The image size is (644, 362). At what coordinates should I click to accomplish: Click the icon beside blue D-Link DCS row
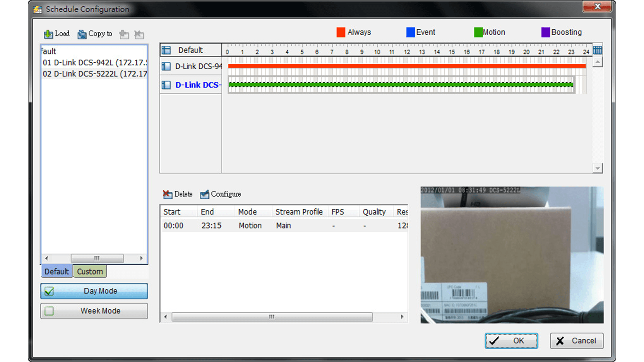tap(166, 85)
